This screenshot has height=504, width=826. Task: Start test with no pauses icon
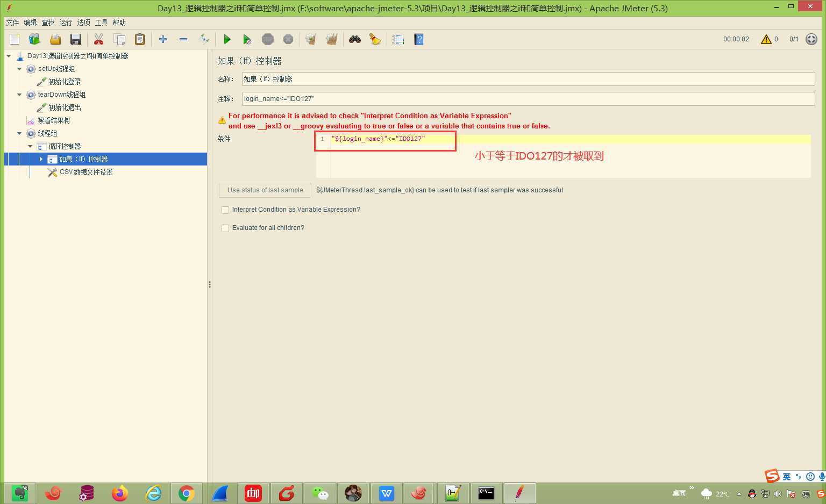[247, 39]
